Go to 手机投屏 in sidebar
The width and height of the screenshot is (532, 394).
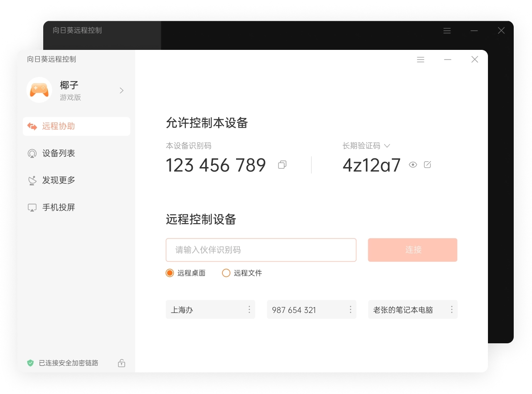click(58, 207)
